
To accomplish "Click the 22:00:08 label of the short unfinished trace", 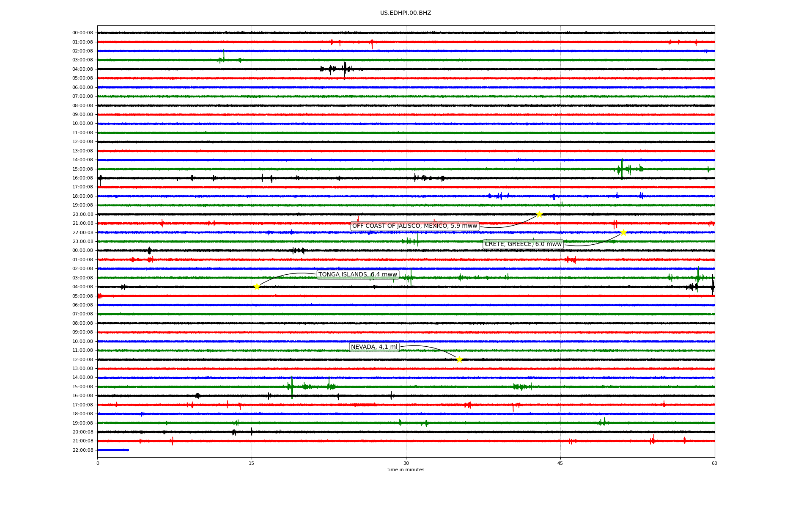I will [x=82, y=450].
